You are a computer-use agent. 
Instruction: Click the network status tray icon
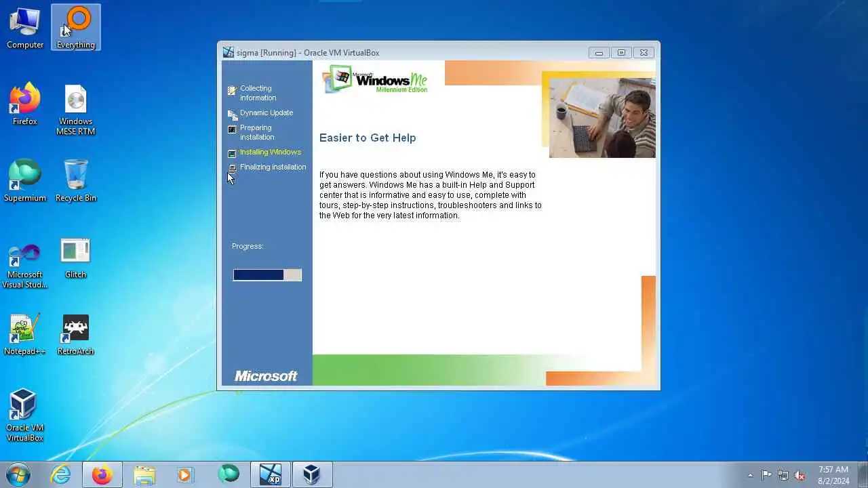[x=783, y=475]
